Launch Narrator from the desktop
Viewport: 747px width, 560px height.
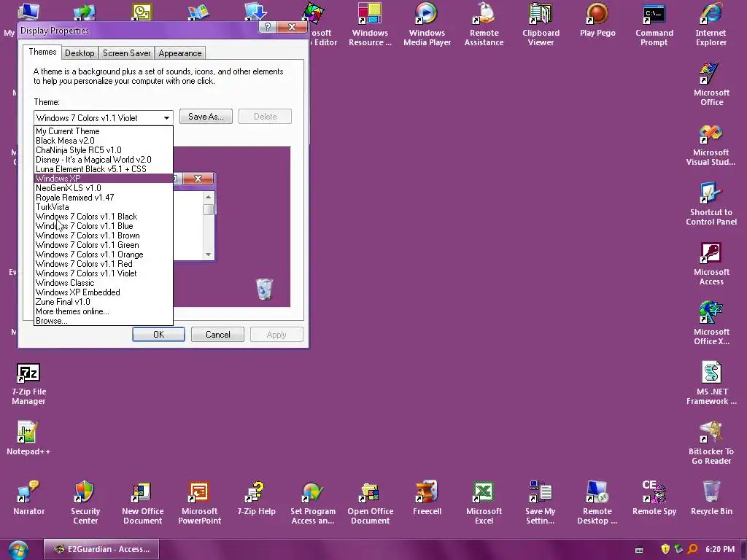click(x=28, y=498)
